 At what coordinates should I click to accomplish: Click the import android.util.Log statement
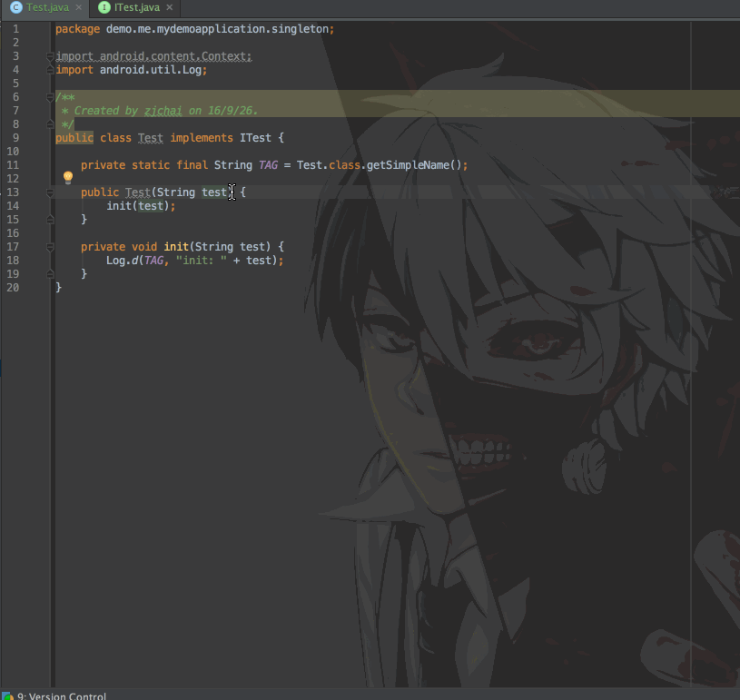tap(131, 70)
